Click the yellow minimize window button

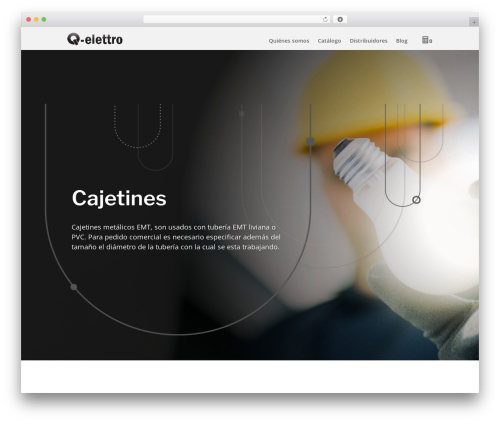[x=36, y=19]
